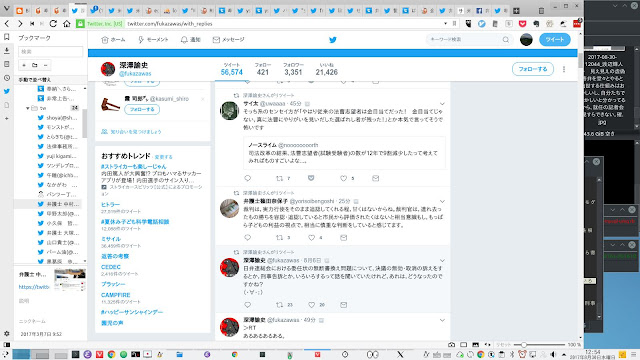Open a new tab with plus button
Screen dimensions: 640x360
tap(516, 11)
